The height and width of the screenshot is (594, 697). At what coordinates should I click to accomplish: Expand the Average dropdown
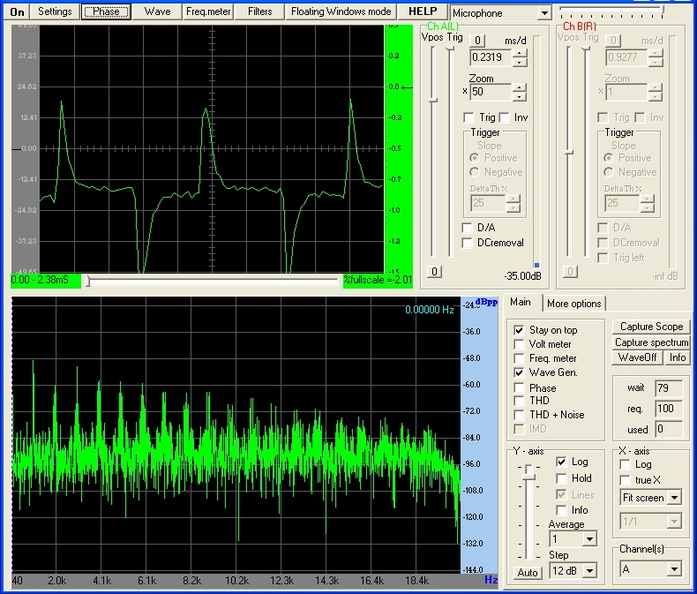[x=589, y=539]
